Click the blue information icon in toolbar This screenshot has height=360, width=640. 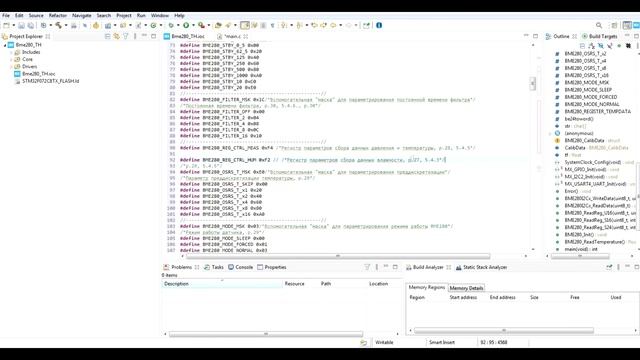[379, 25]
